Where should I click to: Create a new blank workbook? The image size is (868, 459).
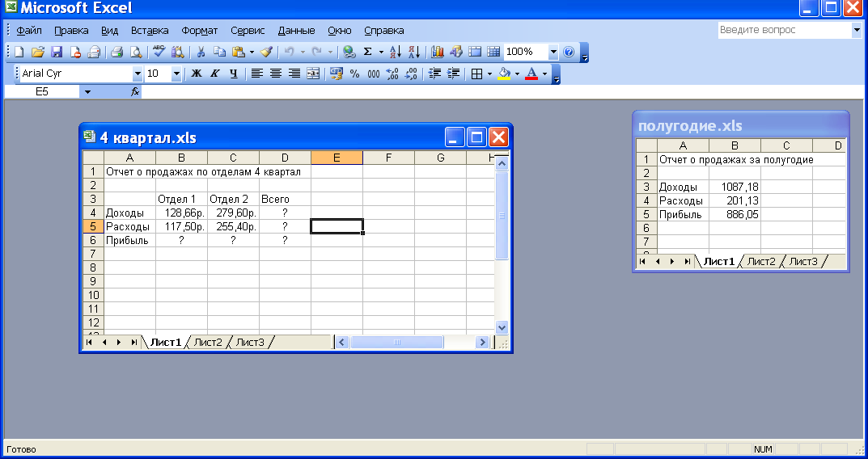pos(19,52)
